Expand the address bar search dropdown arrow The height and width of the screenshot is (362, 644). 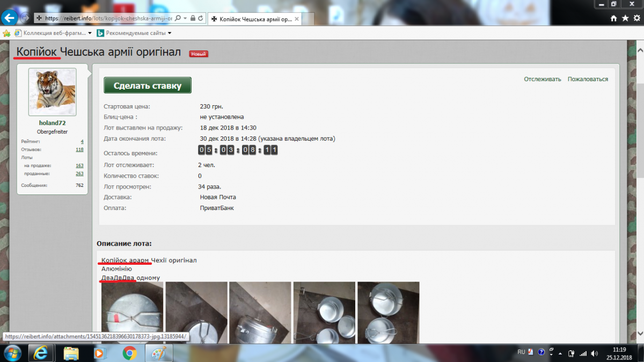185,18
